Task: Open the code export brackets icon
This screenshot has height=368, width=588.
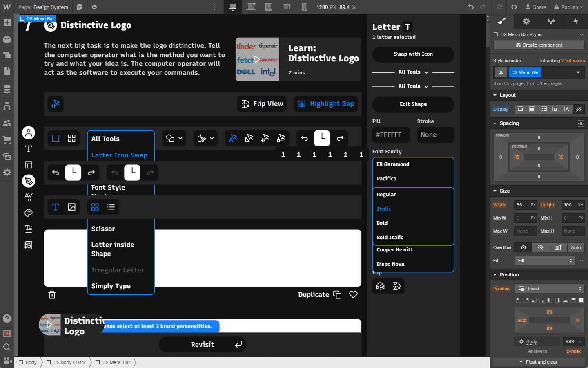Action: pos(514,7)
